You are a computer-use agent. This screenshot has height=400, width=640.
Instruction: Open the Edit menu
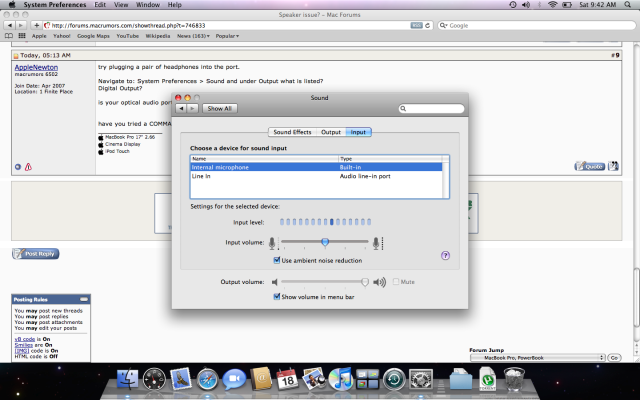pyautogui.click(x=100, y=4)
